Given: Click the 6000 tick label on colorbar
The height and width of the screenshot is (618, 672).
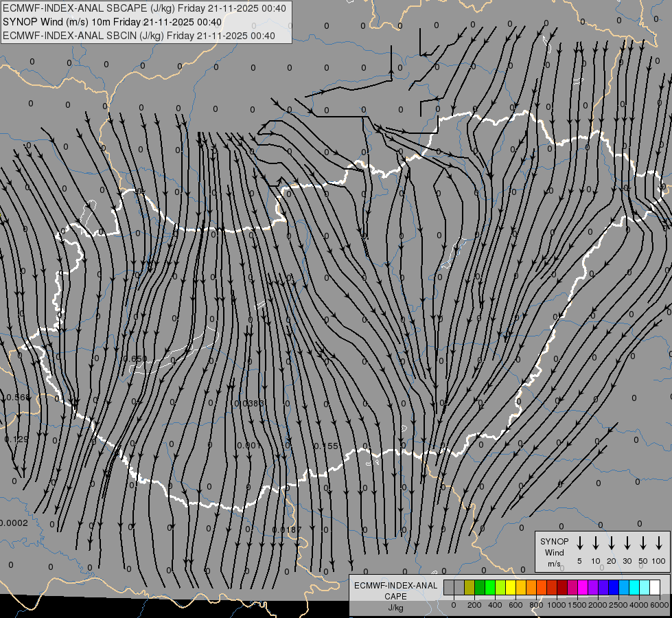Looking at the screenshot, I should (660, 604).
